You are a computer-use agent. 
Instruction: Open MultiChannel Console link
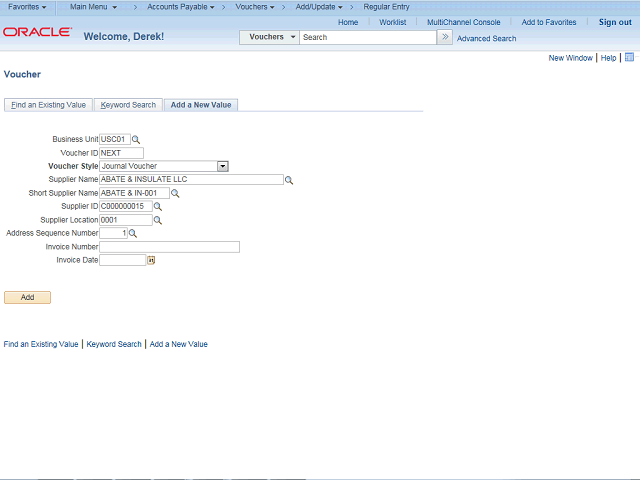pyautogui.click(x=464, y=22)
